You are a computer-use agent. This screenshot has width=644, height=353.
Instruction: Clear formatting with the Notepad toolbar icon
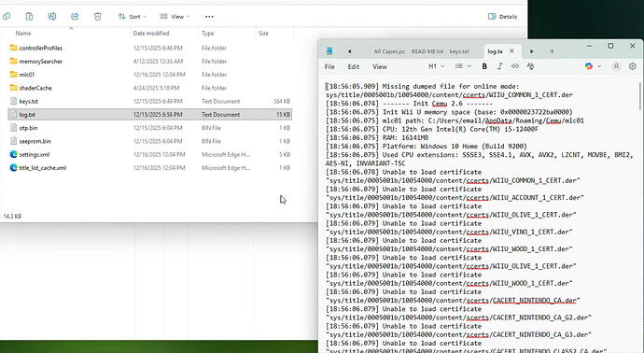click(x=530, y=66)
